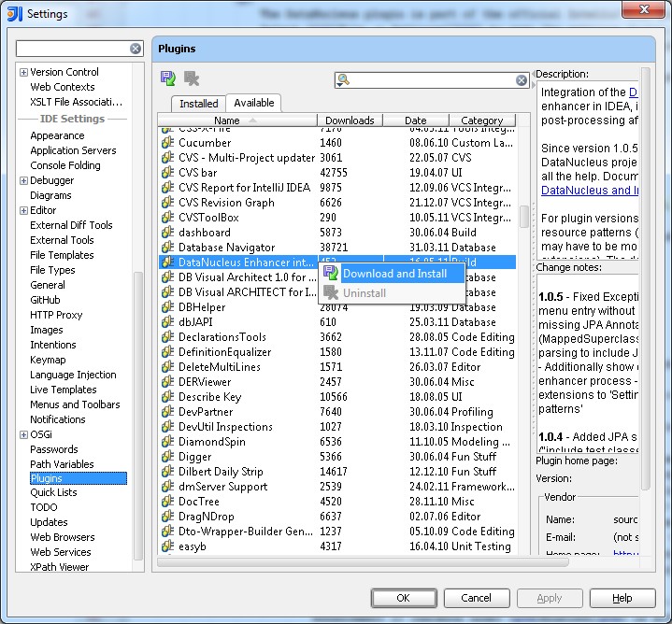The image size is (672, 624).
Task: Click the Database Navigator plugin icon
Action: pos(167,248)
